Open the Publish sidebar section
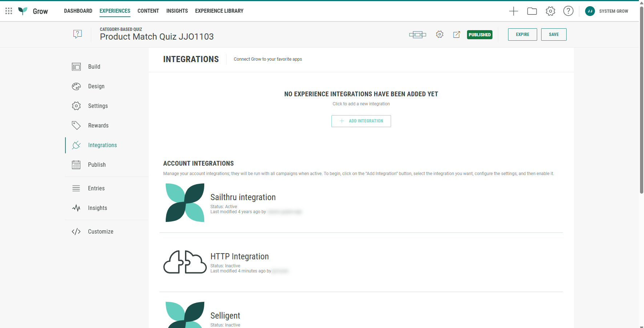Viewport: 644px width, 328px height. tap(97, 165)
